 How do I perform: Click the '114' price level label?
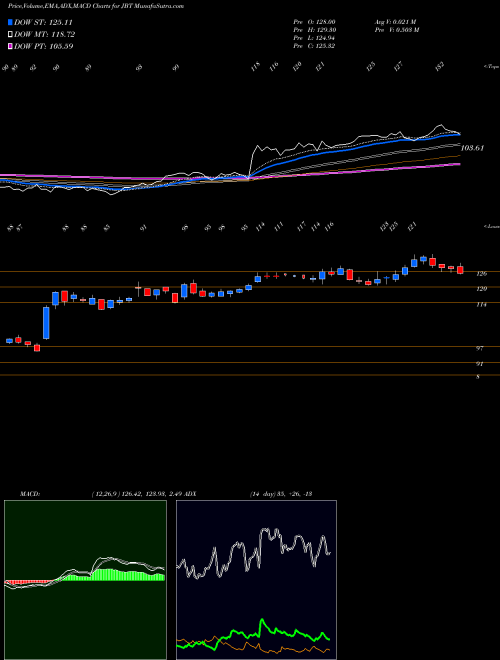[x=481, y=304]
